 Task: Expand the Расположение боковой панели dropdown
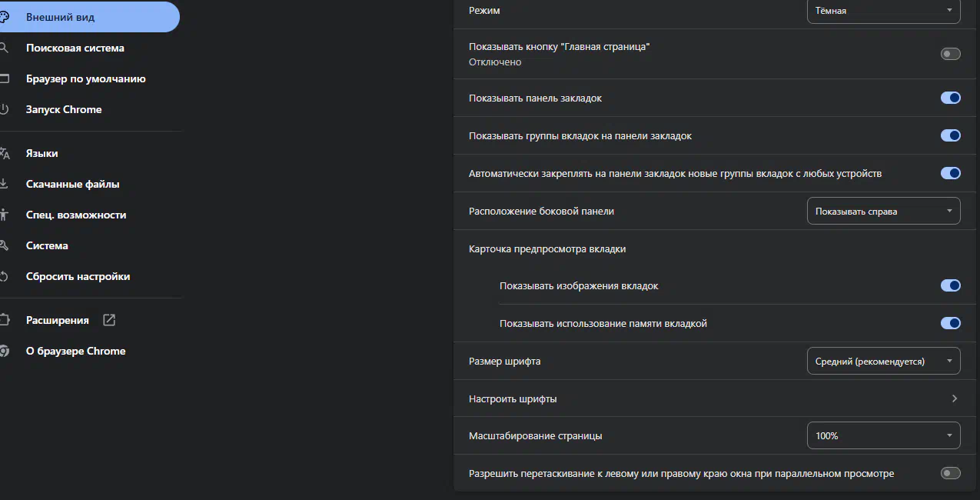click(883, 211)
